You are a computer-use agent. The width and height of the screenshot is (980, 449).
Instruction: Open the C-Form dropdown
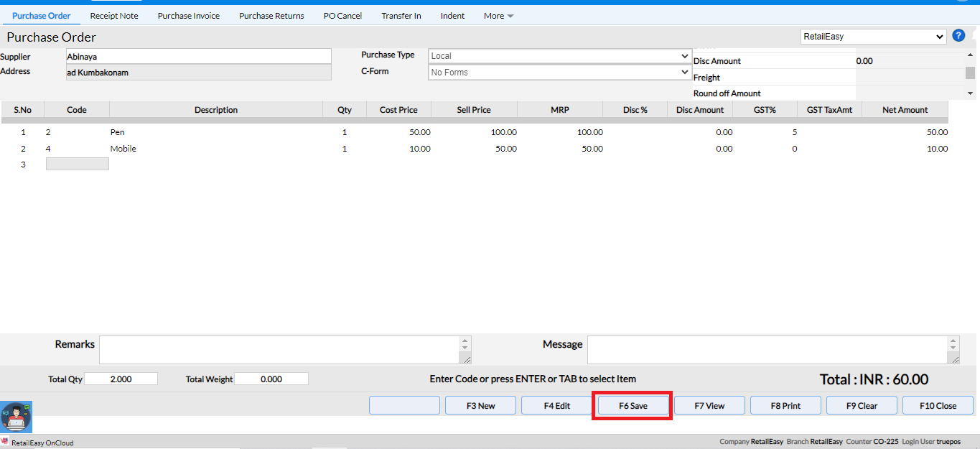[x=559, y=73]
